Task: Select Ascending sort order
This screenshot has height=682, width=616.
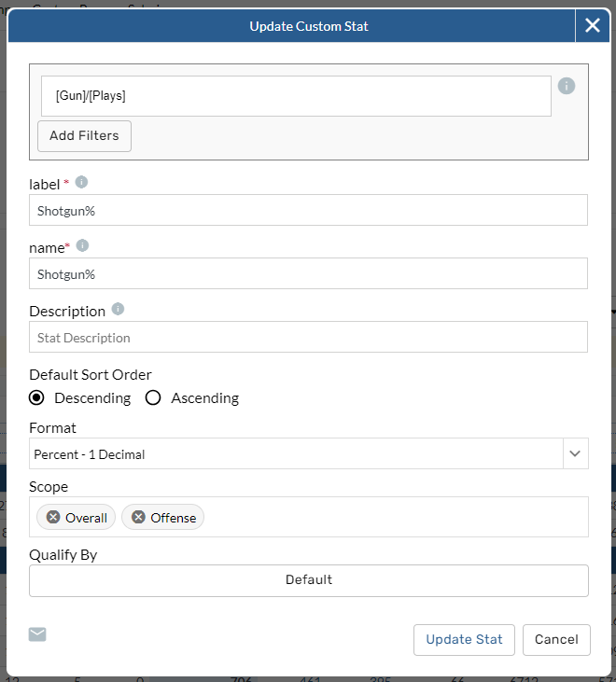Action: (x=154, y=397)
